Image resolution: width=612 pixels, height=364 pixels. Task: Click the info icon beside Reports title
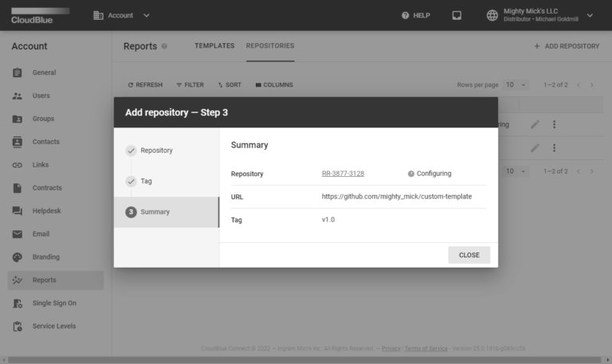164,46
